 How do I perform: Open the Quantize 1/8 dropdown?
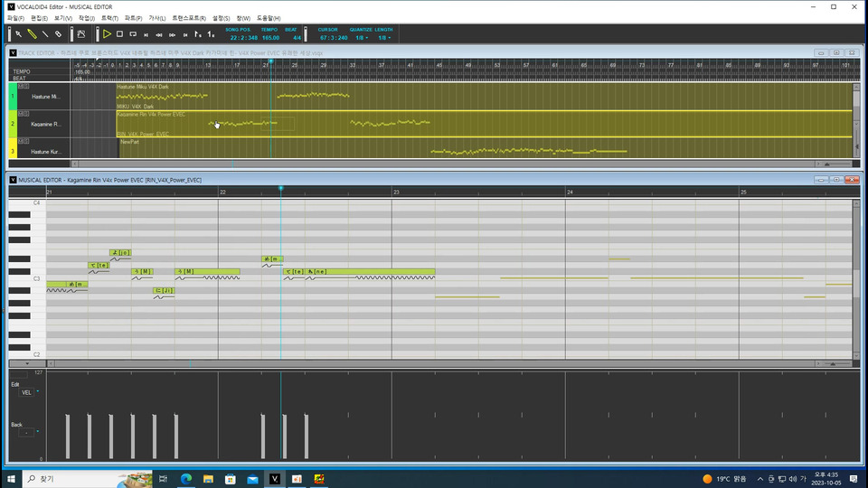(x=362, y=38)
